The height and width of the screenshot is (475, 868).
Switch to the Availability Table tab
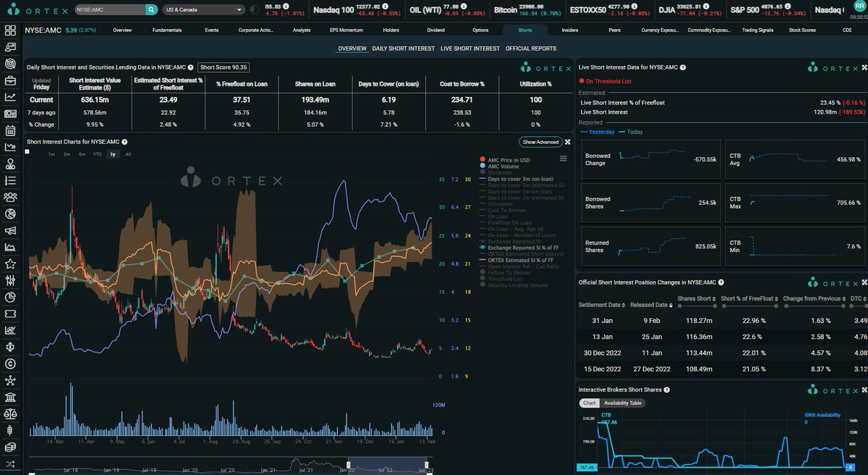pyautogui.click(x=623, y=403)
